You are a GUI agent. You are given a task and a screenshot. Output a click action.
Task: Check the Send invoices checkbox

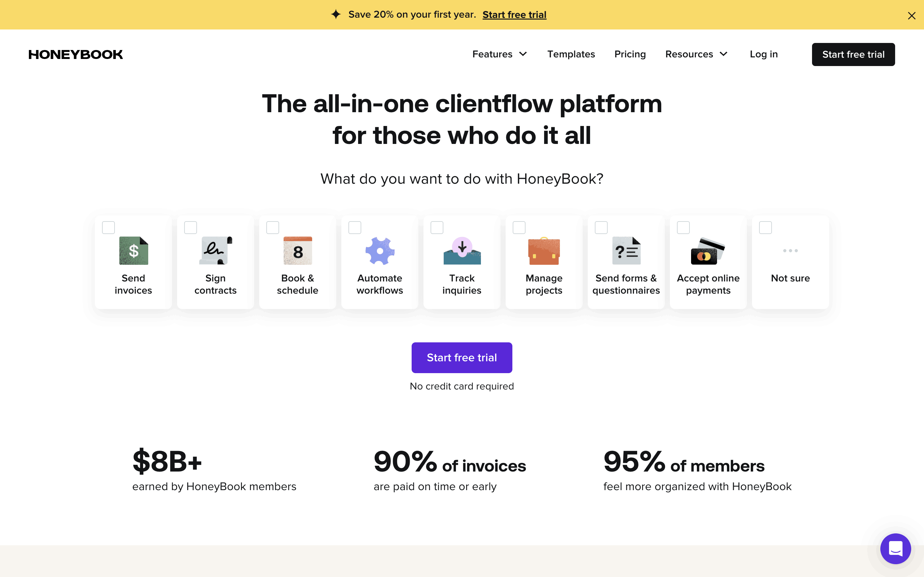point(108,228)
